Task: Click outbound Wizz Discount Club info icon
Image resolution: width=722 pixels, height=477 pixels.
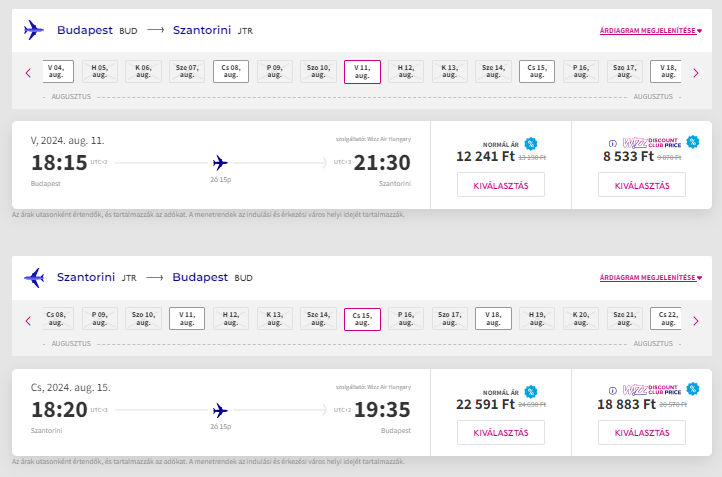Action: (x=612, y=143)
